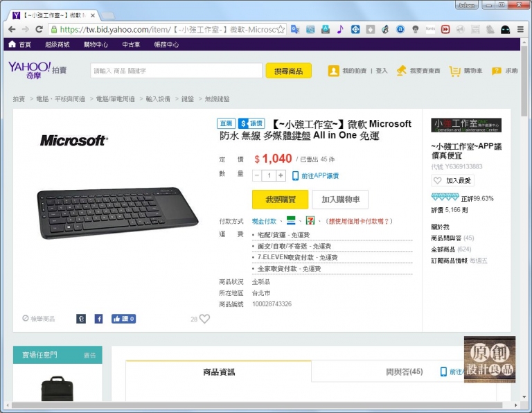Click the Johan profile button in title bar
Image resolution: width=532 pixels, height=413 pixels.
coord(466,5)
